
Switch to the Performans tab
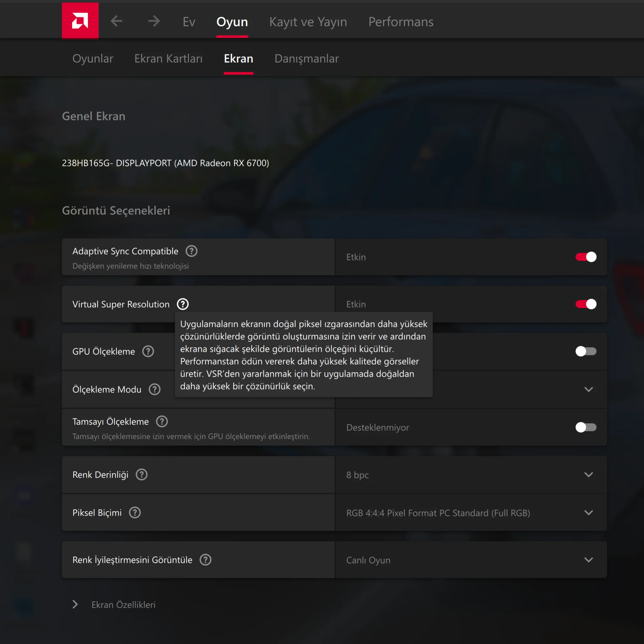401,22
